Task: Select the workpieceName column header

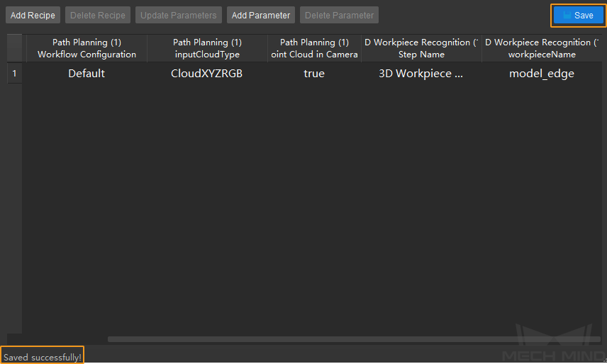Action: pyautogui.click(x=542, y=48)
